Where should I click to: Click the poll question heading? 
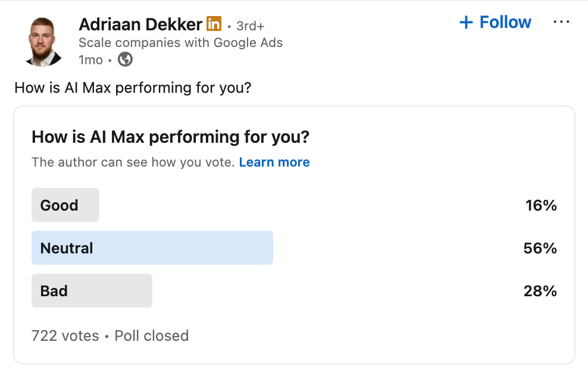pos(170,137)
